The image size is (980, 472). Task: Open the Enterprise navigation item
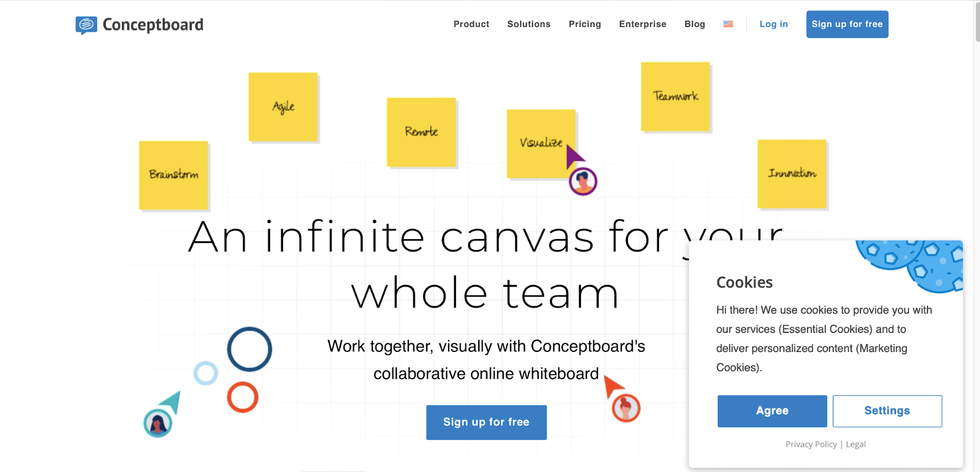pyautogui.click(x=642, y=24)
